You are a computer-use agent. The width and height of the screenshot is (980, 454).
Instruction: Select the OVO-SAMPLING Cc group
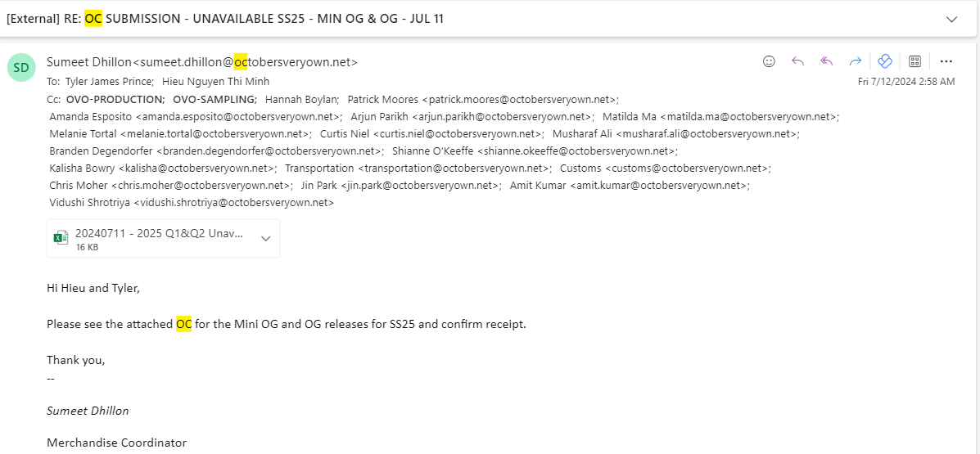point(215,99)
